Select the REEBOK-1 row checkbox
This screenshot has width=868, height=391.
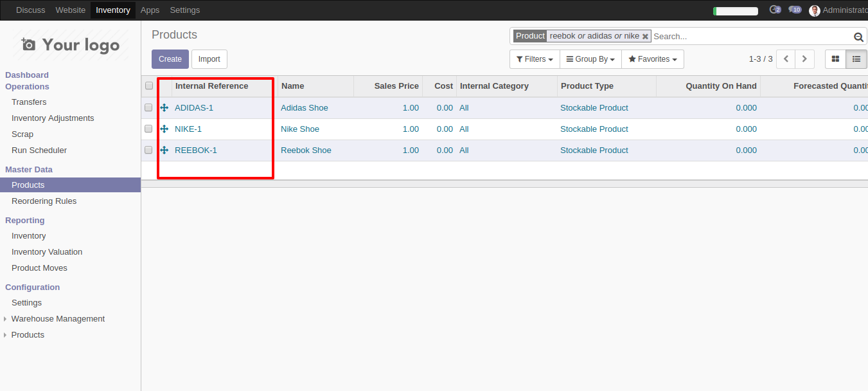click(149, 150)
